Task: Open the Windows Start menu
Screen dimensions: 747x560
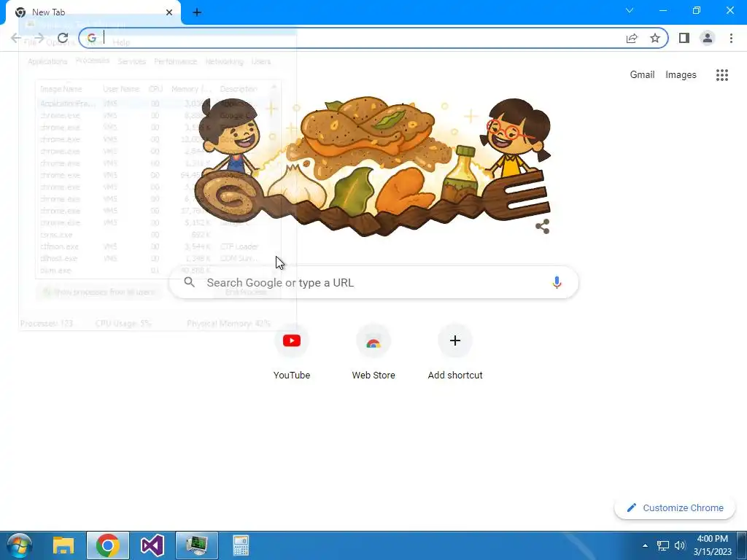Action: (19, 545)
